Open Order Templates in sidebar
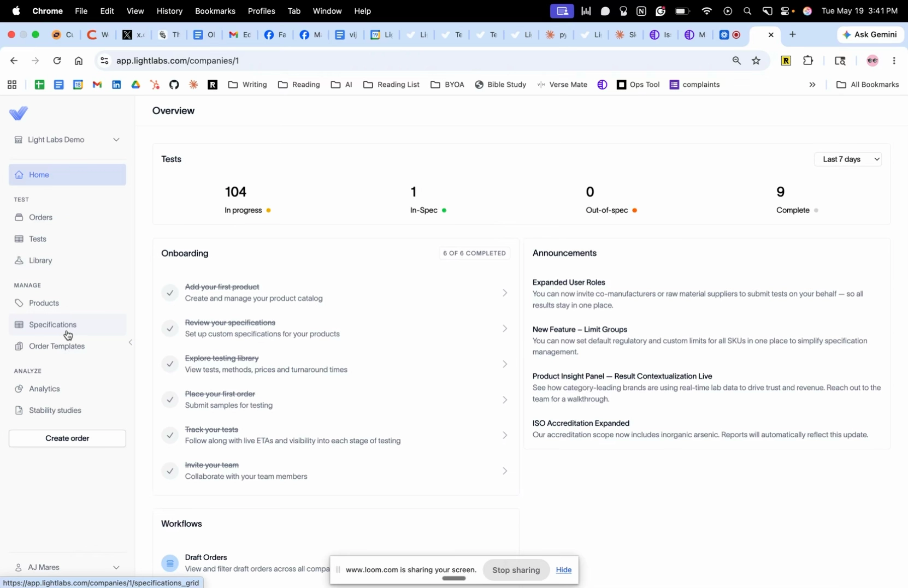 [x=67, y=346]
